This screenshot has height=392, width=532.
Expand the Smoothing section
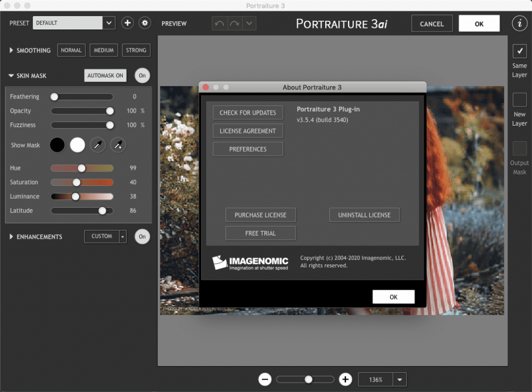point(11,50)
